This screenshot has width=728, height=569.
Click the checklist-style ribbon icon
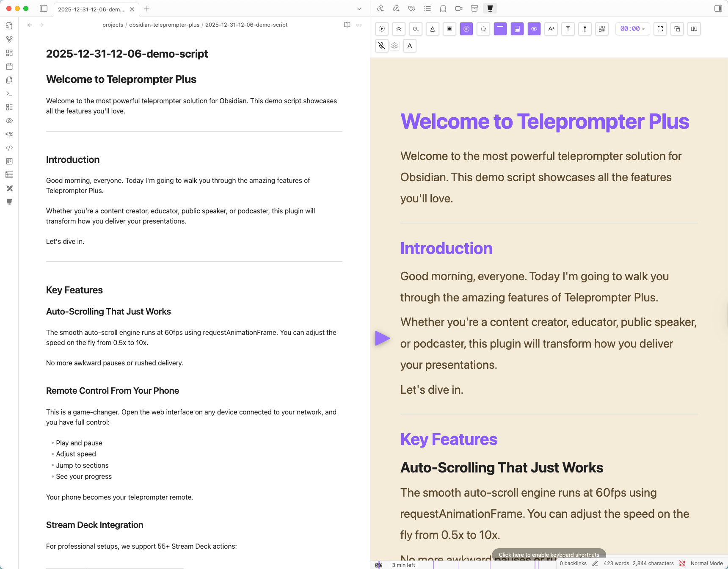pyautogui.click(x=9, y=107)
